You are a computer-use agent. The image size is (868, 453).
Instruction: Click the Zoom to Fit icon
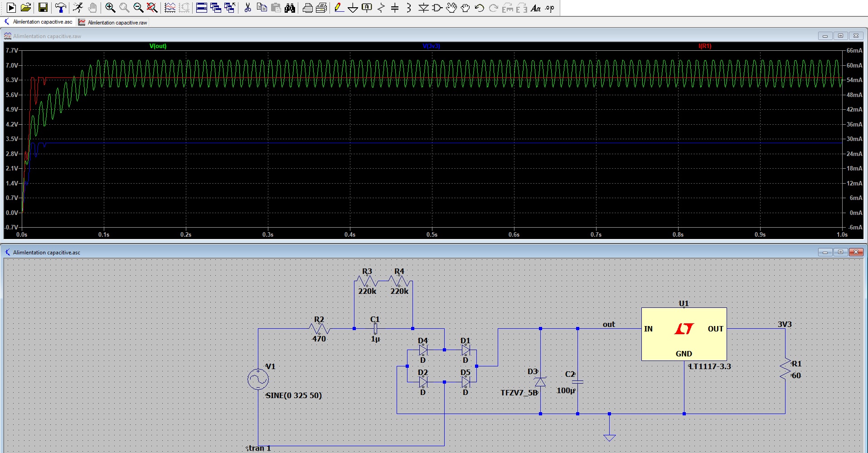(x=152, y=8)
